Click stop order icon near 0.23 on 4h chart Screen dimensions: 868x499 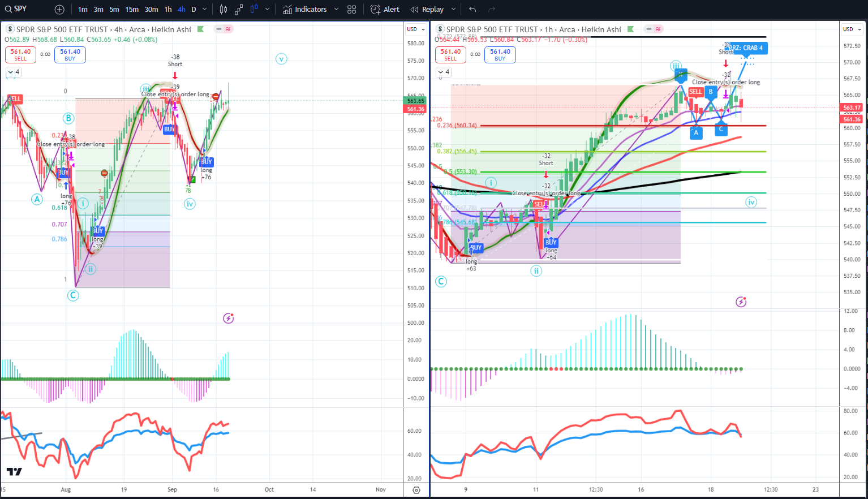[x=105, y=173]
